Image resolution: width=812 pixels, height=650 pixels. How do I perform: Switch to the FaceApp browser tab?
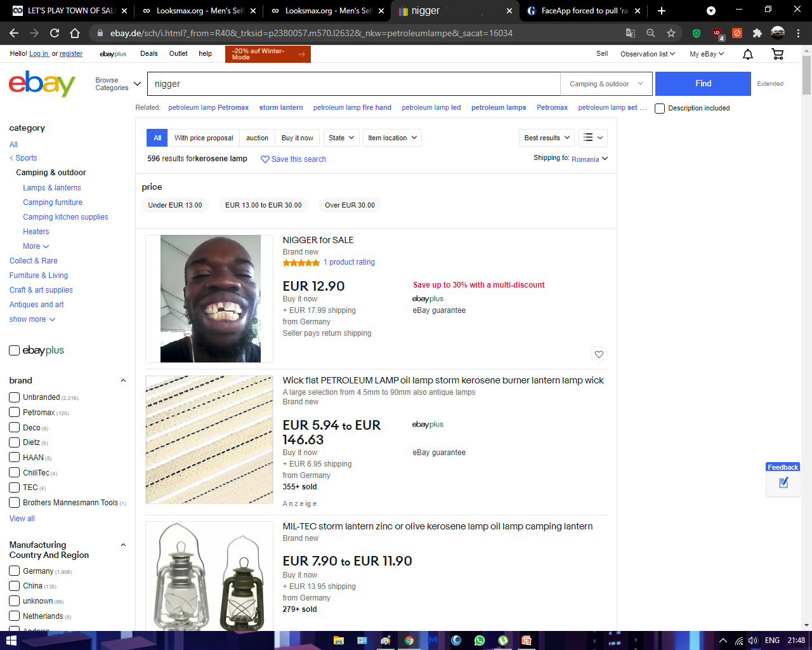(582, 11)
